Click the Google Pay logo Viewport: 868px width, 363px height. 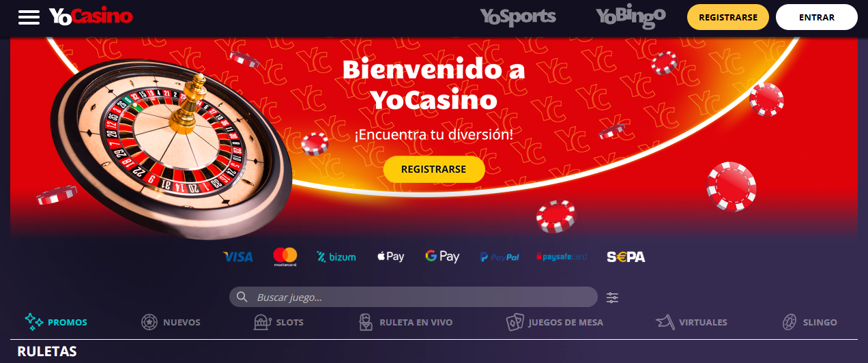point(442,257)
